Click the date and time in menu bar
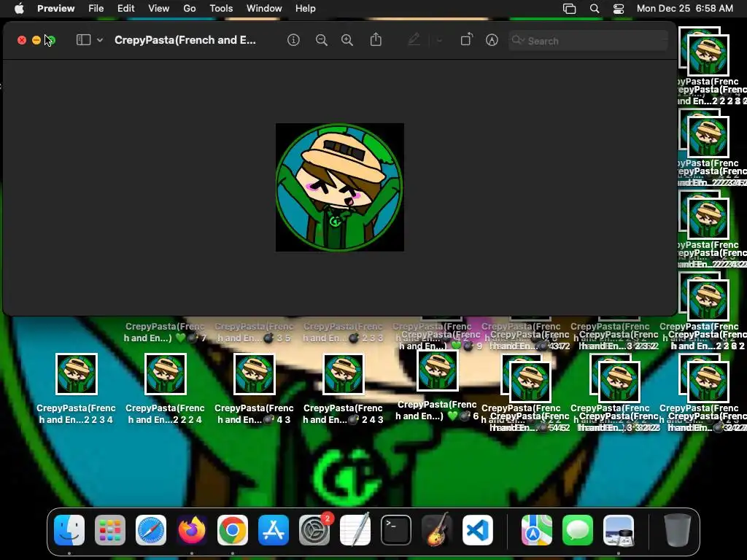This screenshot has width=747, height=560. pyautogui.click(x=684, y=8)
